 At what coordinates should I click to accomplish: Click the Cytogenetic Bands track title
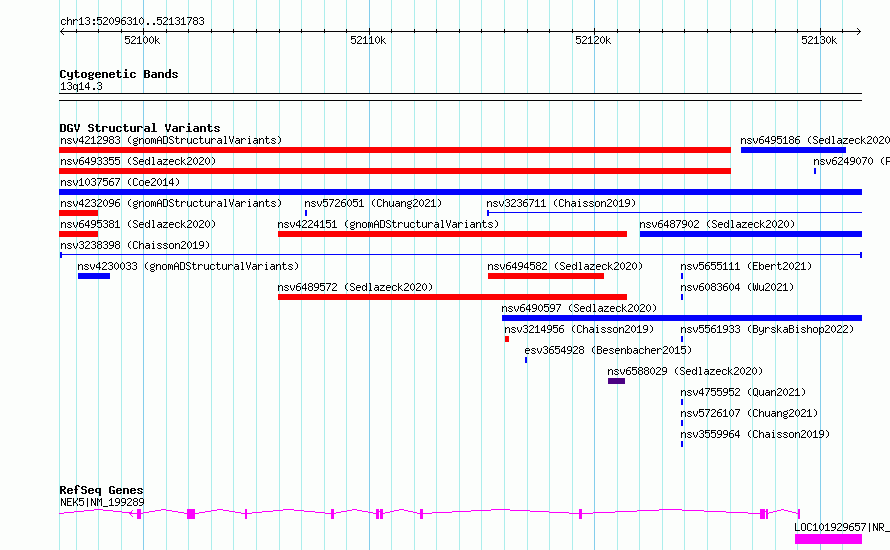click(x=119, y=74)
